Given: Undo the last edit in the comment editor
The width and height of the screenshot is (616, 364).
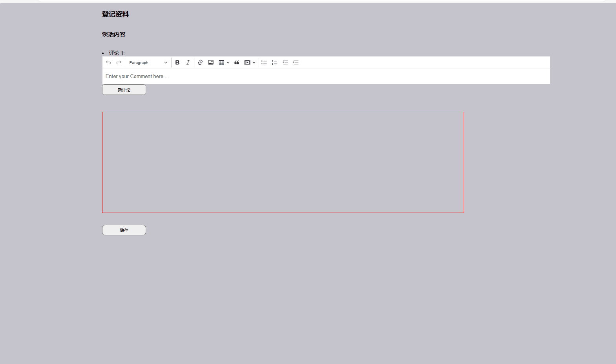Looking at the screenshot, I should click(108, 62).
